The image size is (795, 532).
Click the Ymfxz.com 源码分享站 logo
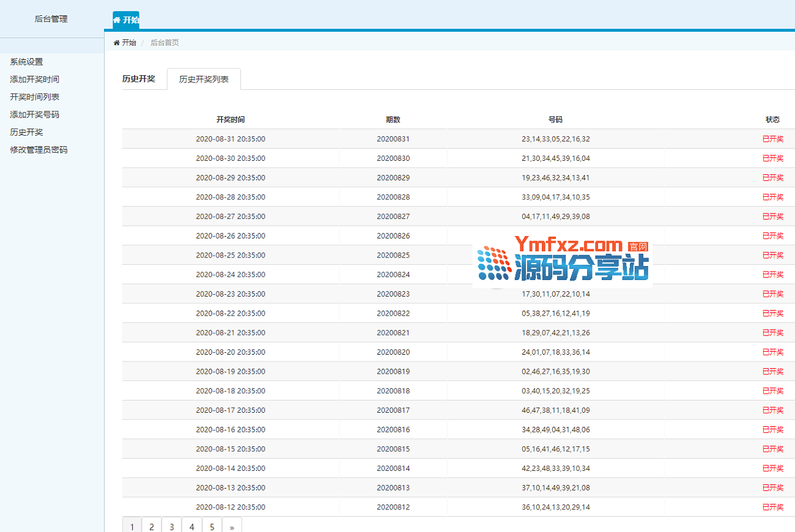(x=562, y=260)
